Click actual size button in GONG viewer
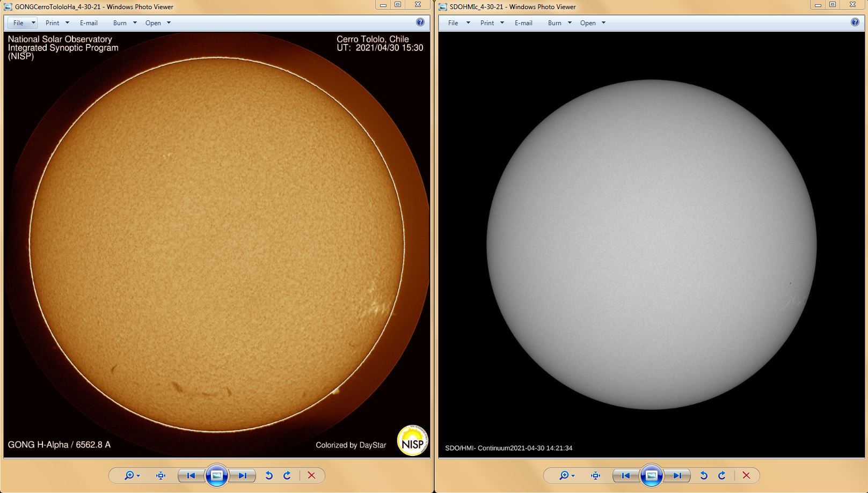 [x=161, y=475]
